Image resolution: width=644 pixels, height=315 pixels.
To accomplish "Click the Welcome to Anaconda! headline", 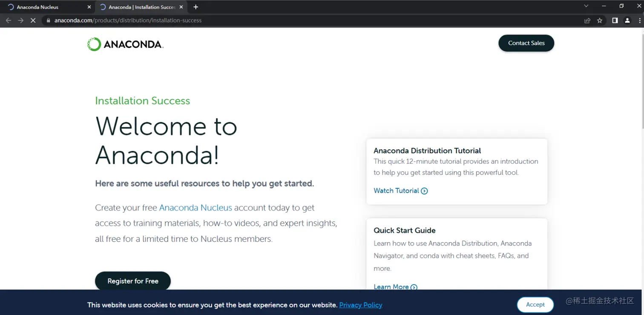I will (166, 140).
